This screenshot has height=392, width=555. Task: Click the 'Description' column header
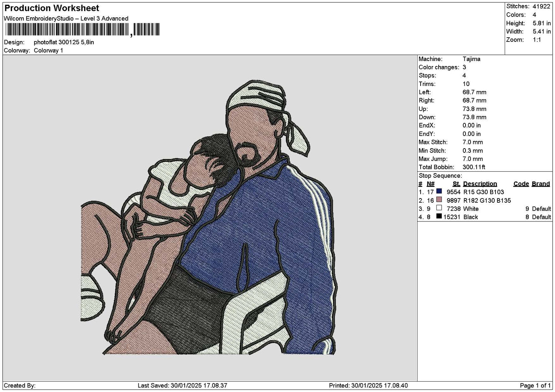tap(480, 184)
